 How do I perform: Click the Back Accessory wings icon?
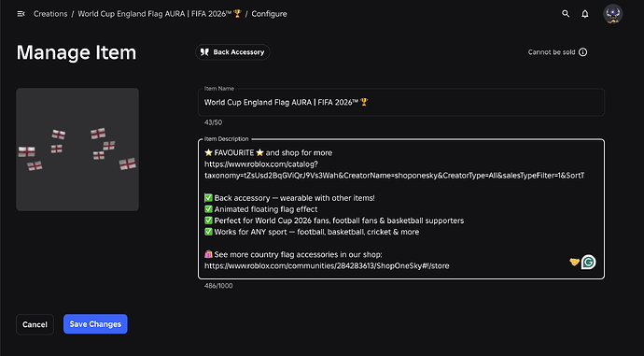204,52
